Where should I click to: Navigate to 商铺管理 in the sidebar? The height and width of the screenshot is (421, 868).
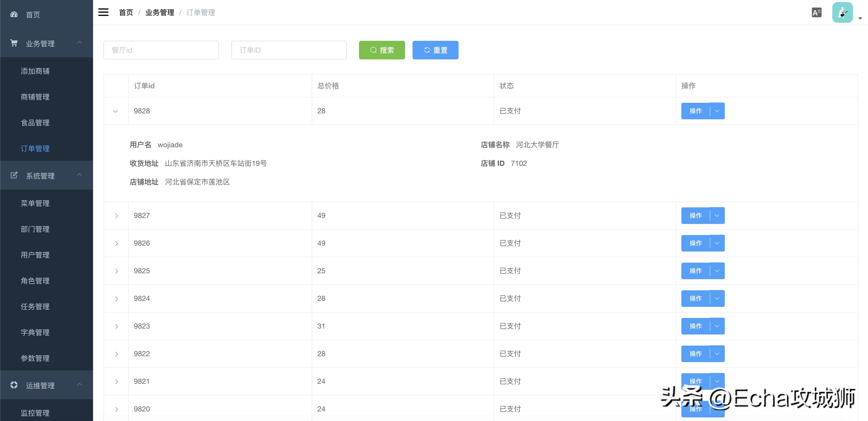coord(35,97)
